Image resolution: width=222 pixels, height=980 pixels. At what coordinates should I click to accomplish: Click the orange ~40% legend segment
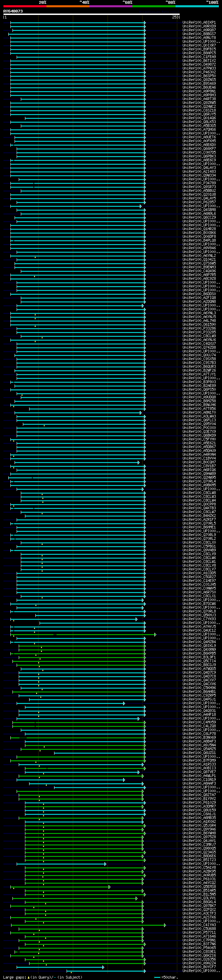(68, 6)
